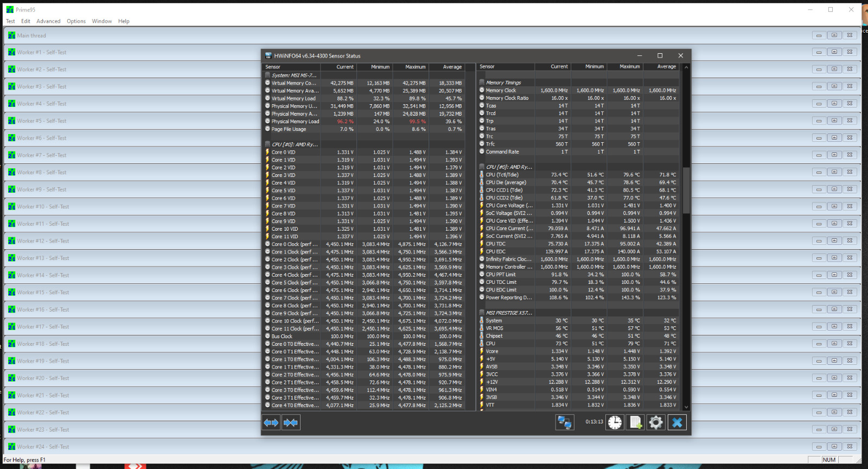Image resolution: width=868 pixels, height=469 pixels.
Task: Select the Memory Clock Ratio row
Action: [579, 98]
